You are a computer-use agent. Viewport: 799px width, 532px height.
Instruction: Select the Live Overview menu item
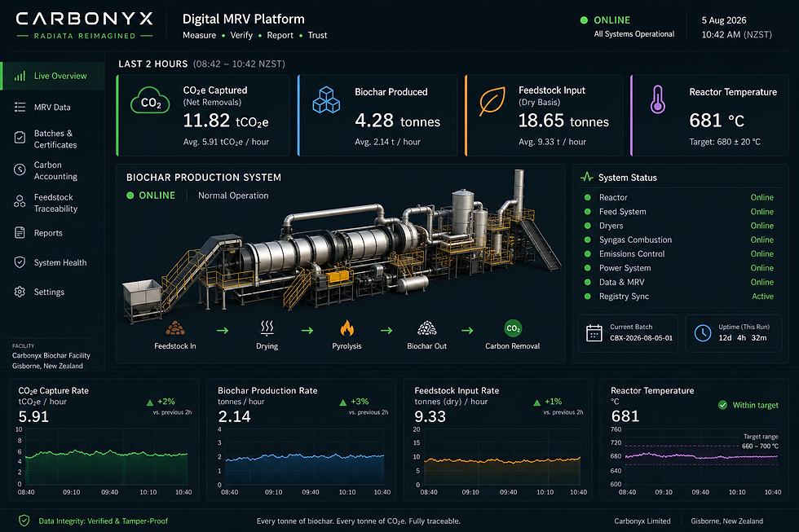coord(53,77)
